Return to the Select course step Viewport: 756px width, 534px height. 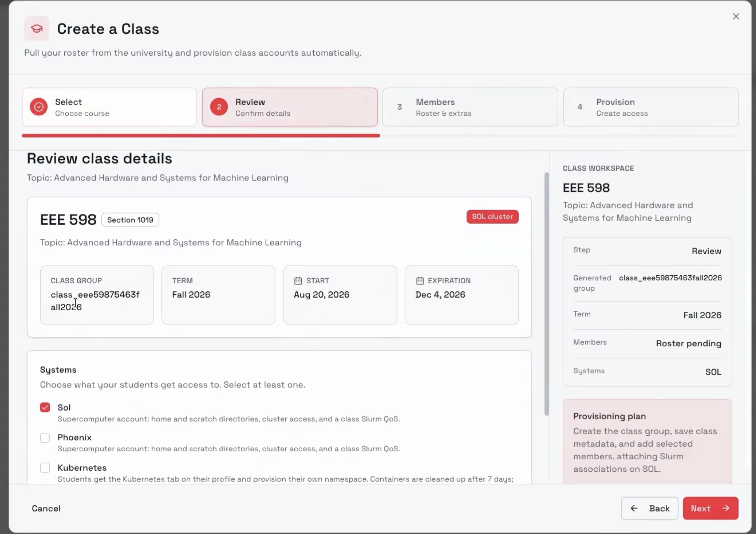click(x=109, y=107)
